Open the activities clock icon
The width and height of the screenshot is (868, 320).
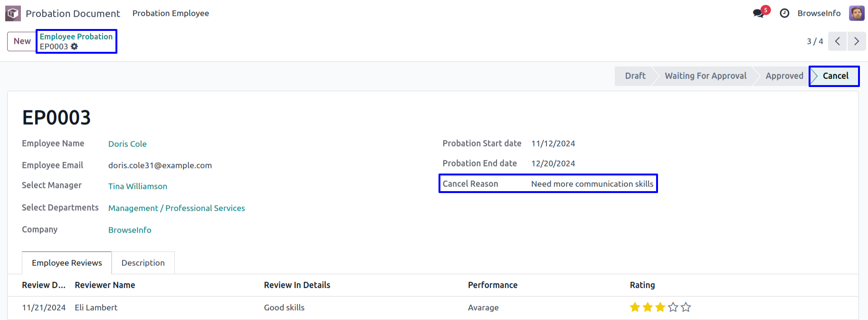click(x=784, y=13)
